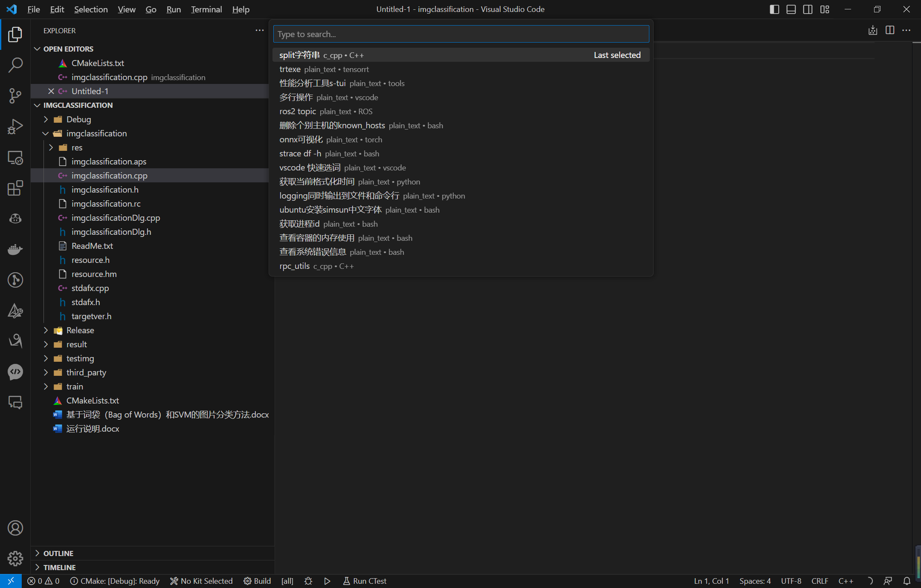
Task: Toggle bottom panel visibility
Action: click(791, 9)
